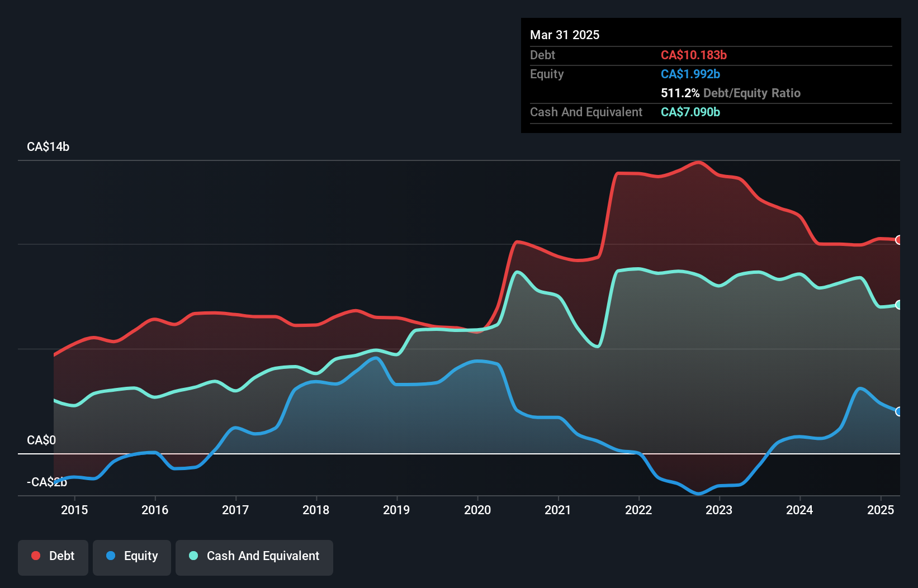The height and width of the screenshot is (588, 918).
Task: Click the 2021 x-axis label
Action: tap(558, 510)
